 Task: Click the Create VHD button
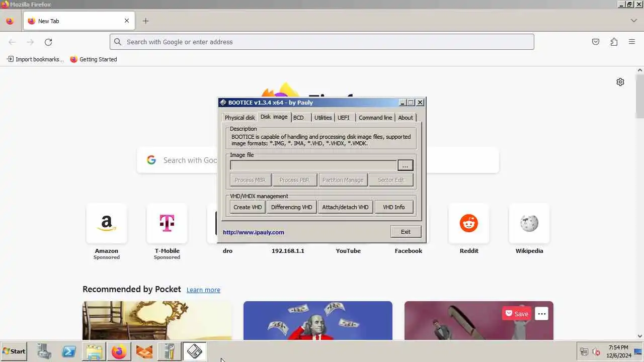tap(248, 207)
